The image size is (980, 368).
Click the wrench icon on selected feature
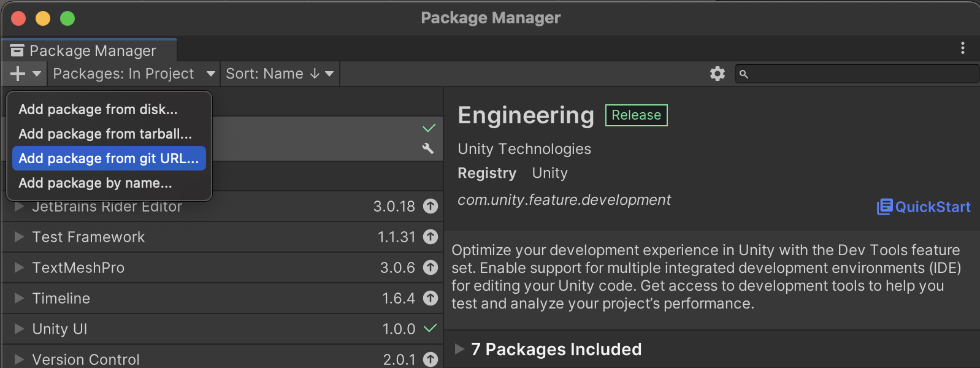(428, 148)
